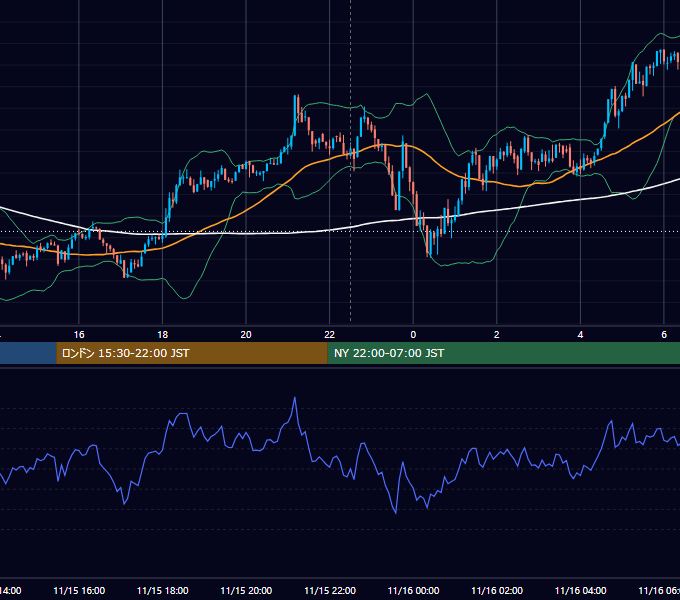Click the 11/15 18:00 timestamp label
Screen dimensions: 680x600
point(163,590)
